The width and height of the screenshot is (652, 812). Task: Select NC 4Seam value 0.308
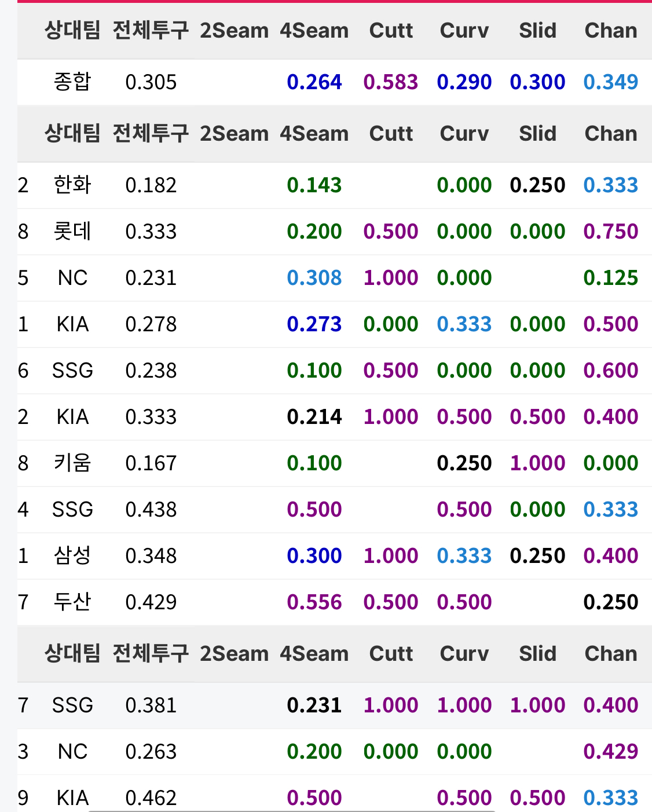314,278
